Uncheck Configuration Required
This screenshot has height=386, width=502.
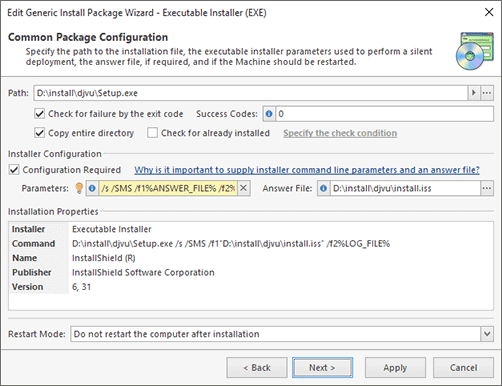click(14, 170)
